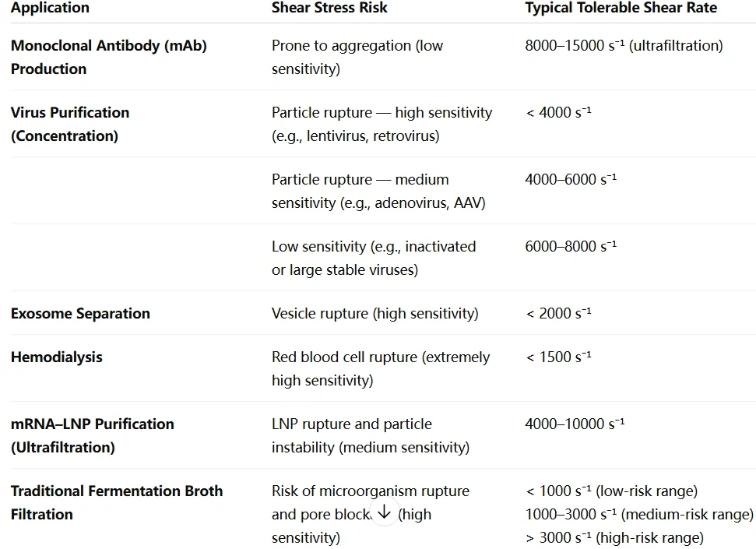
Task: Click the adenovirus, AAV medium sensitivity text
Action: (x=378, y=191)
